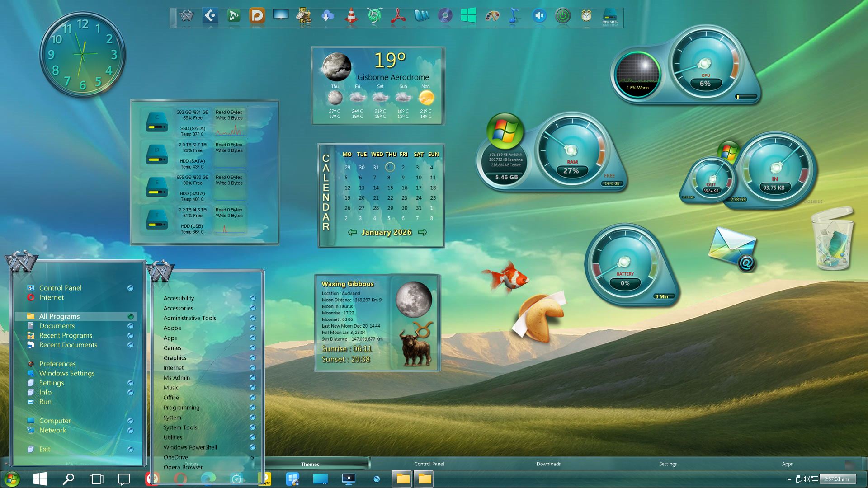
Task: Go to next month in the calendar
Action: (x=422, y=232)
